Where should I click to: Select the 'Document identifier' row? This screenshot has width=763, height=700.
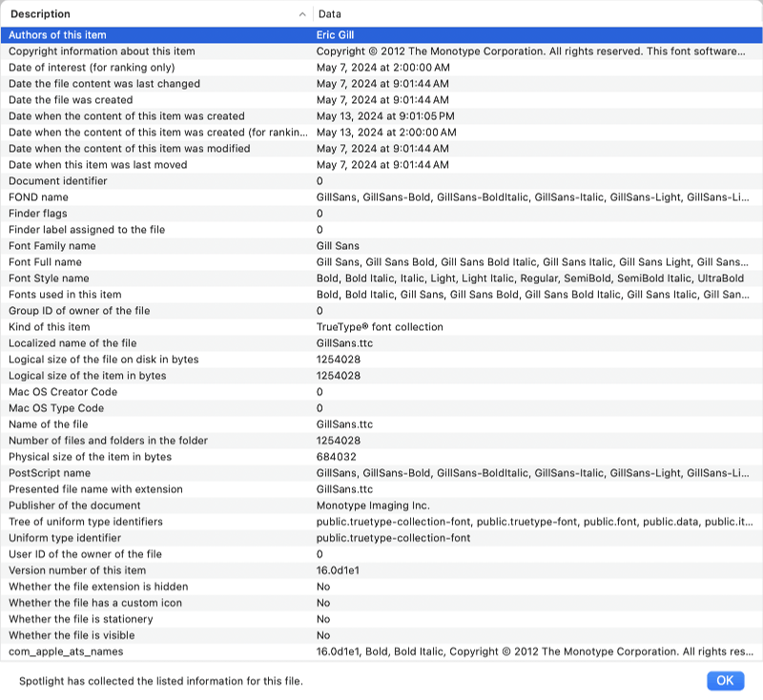381,181
